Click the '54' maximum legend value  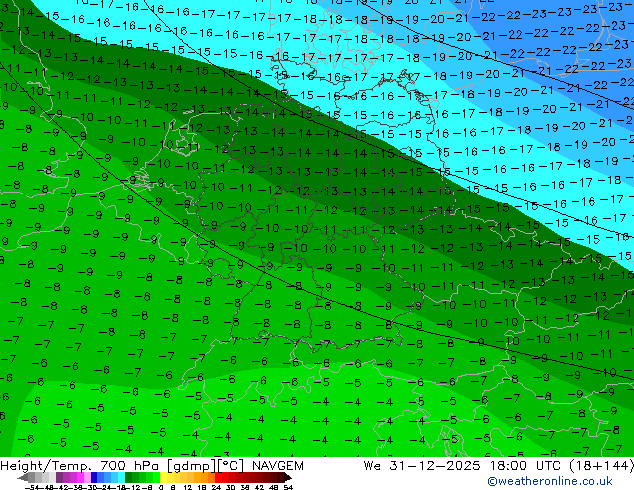tap(288, 488)
